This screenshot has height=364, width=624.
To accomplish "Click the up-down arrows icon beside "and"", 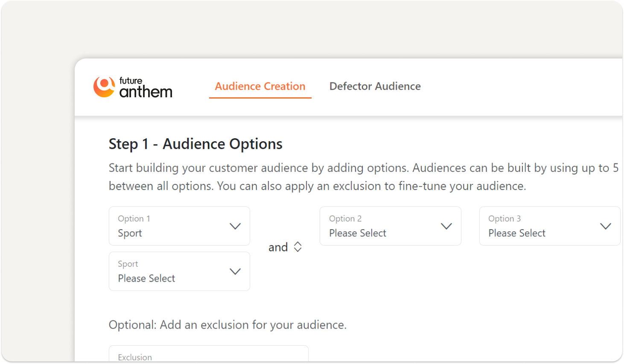I will pos(297,247).
